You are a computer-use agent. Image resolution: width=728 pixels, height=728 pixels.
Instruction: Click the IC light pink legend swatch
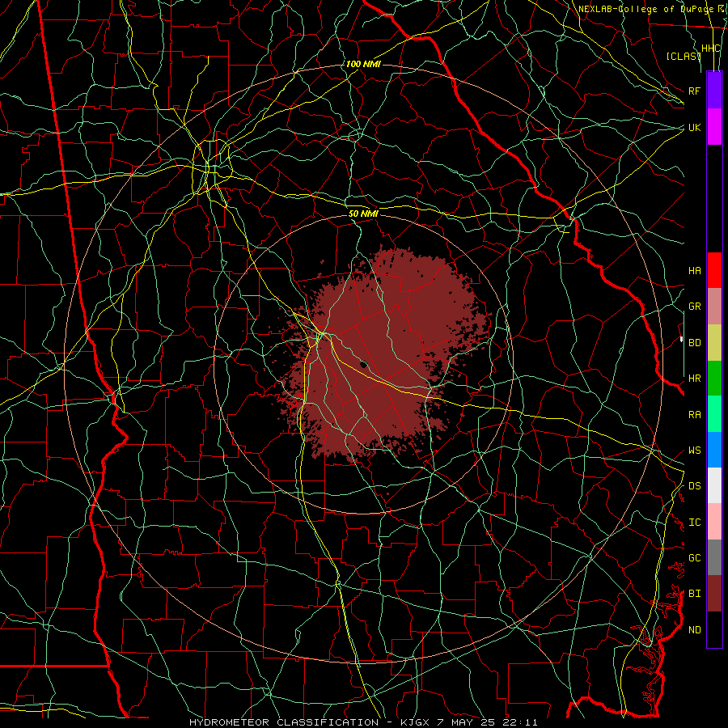pyautogui.click(x=714, y=522)
